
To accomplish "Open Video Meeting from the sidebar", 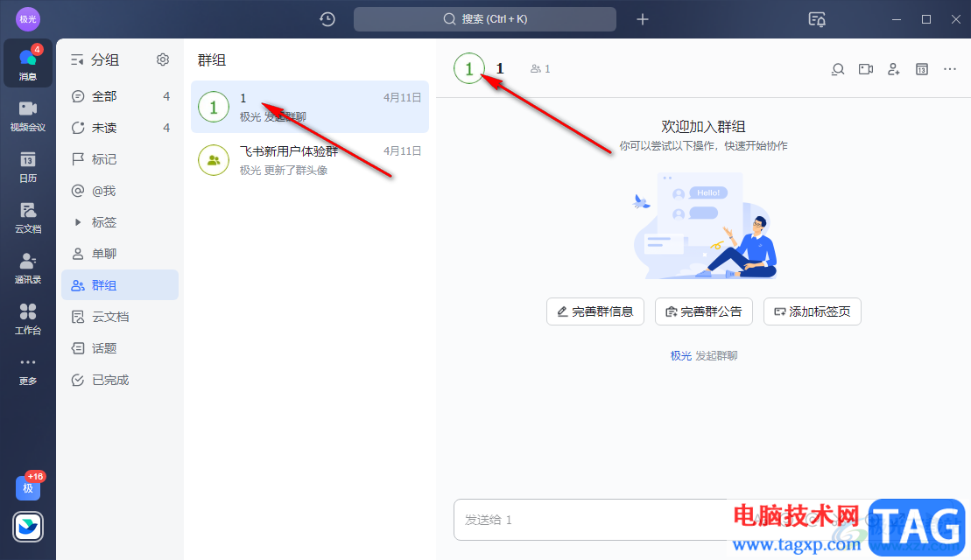I will tap(28, 115).
